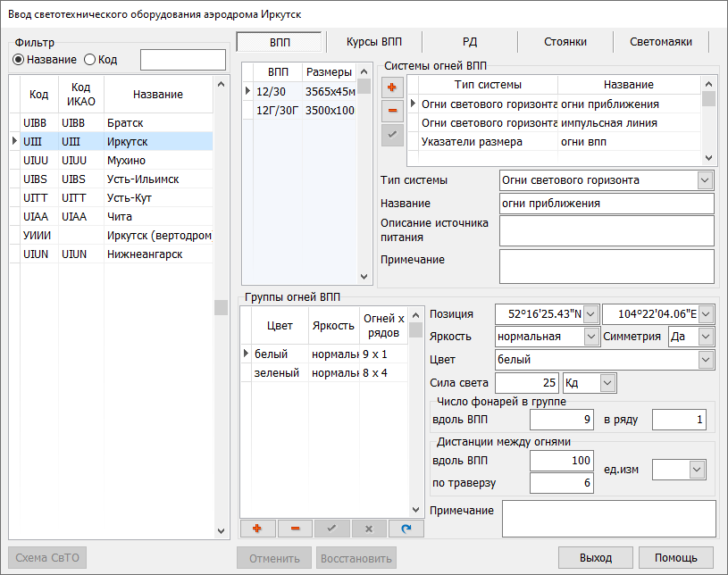The height and width of the screenshot is (575, 728).
Task: Select Усть-Илимск row in airport list
Action: tap(114, 179)
